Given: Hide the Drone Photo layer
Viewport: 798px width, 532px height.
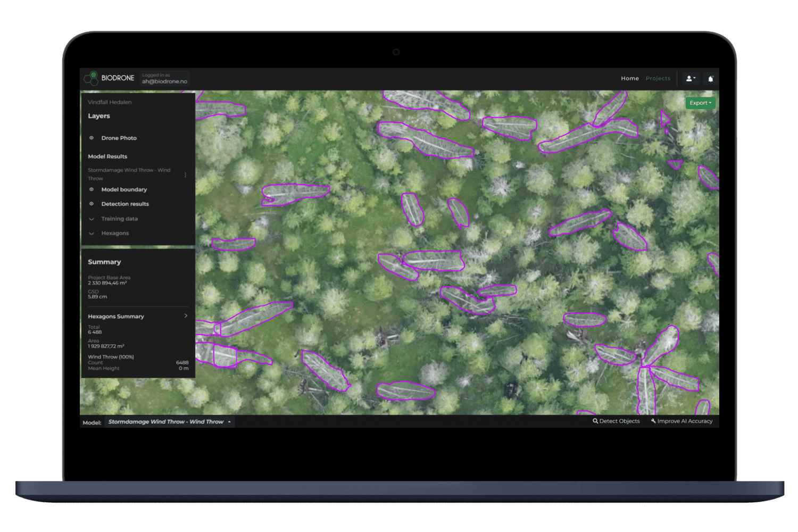Looking at the screenshot, I should click(x=91, y=138).
